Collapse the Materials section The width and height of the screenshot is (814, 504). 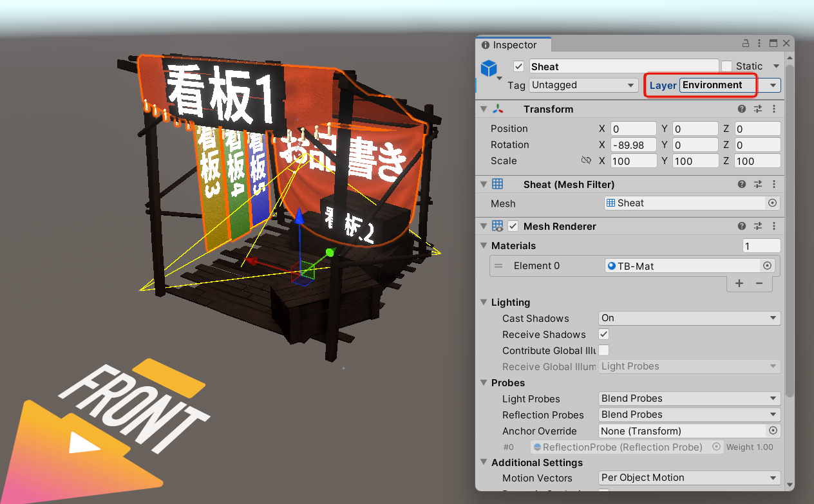484,246
